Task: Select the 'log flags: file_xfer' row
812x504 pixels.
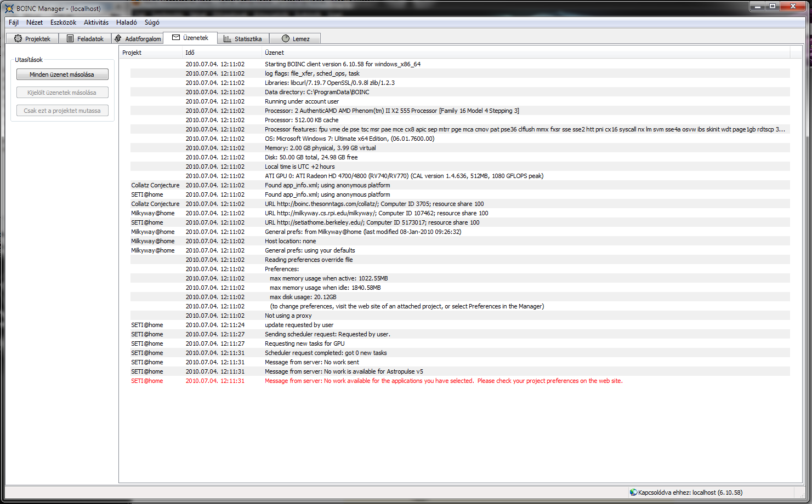Action: pyautogui.click(x=460, y=73)
